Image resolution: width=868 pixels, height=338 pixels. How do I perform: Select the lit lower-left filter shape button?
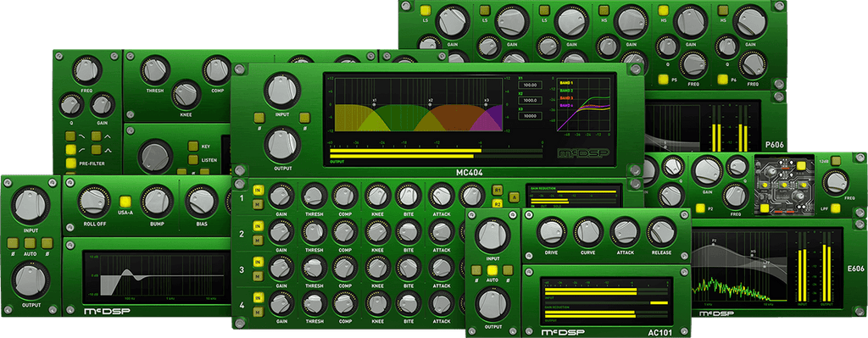pos(70,149)
